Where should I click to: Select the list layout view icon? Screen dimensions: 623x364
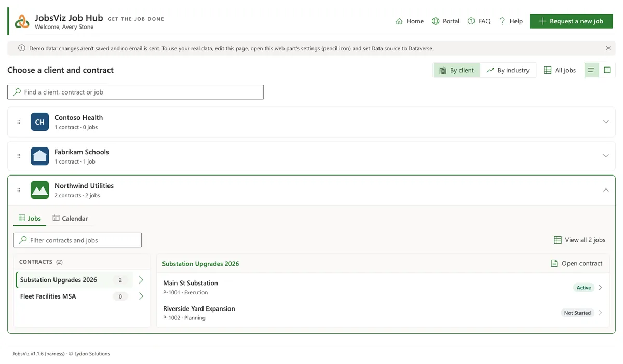click(591, 70)
